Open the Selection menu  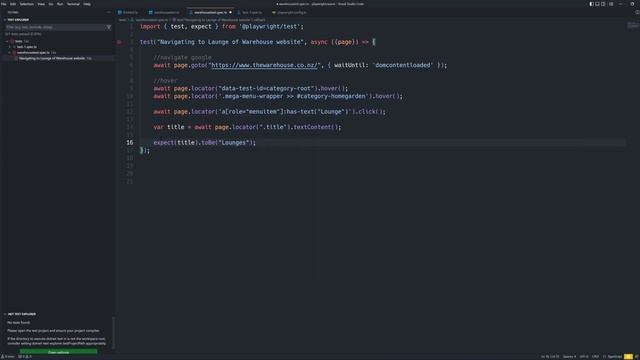27,4
